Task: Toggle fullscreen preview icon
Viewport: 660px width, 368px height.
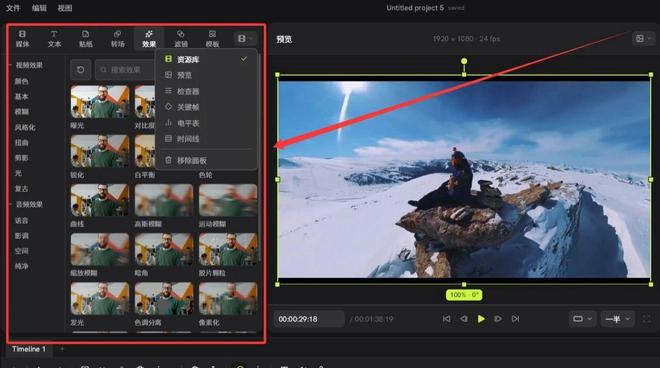Action: pos(647,319)
